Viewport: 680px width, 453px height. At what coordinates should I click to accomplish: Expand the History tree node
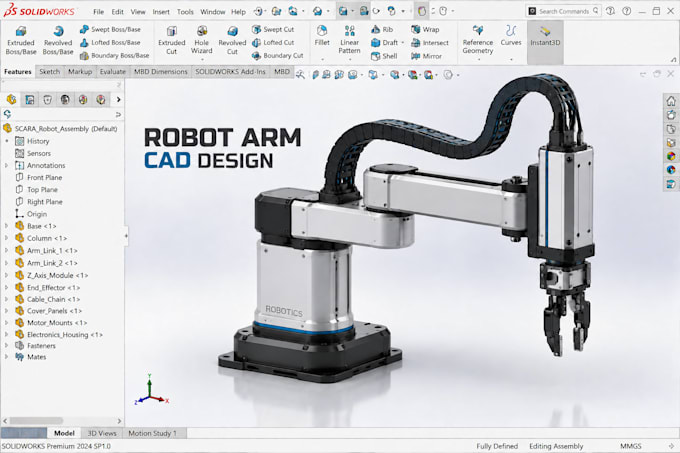point(7,141)
